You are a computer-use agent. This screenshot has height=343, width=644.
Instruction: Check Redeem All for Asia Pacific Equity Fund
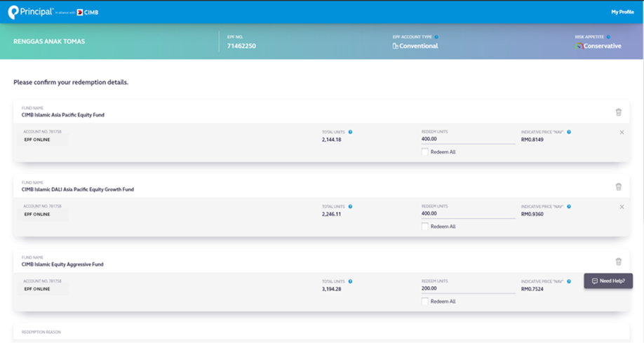[425, 152]
